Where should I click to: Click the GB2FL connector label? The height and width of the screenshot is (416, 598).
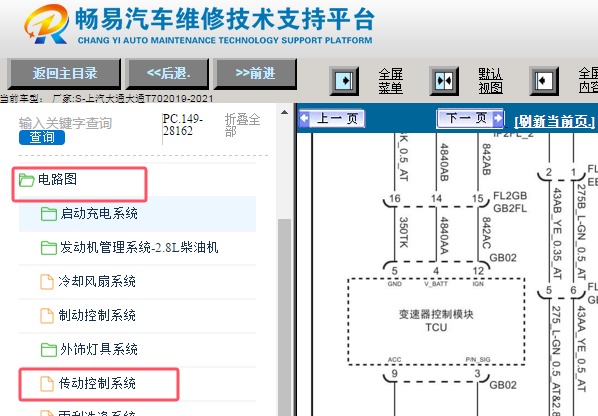[510, 209]
